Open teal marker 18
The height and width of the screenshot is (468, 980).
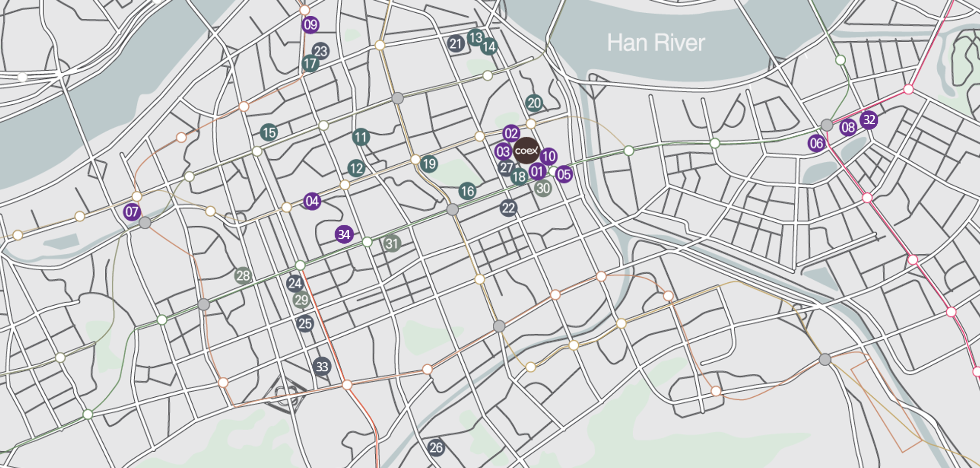coord(519,177)
